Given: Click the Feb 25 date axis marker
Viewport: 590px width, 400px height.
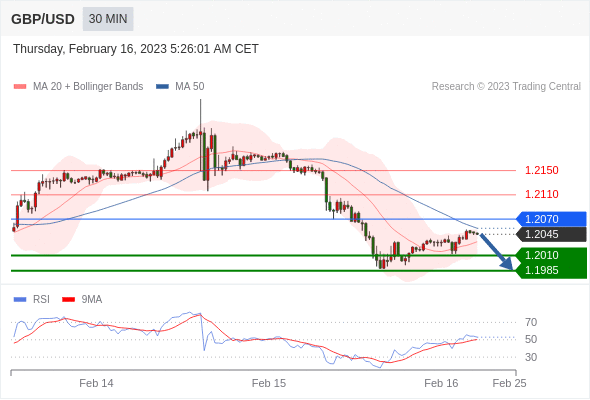Looking at the screenshot, I should pyautogui.click(x=509, y=383).
